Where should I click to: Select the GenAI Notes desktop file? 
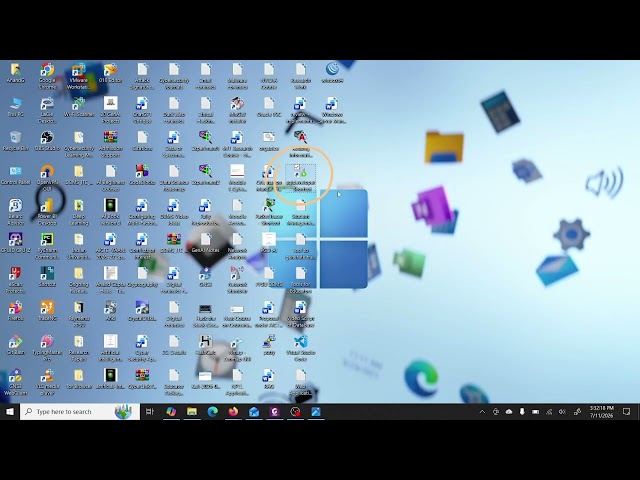205,242
